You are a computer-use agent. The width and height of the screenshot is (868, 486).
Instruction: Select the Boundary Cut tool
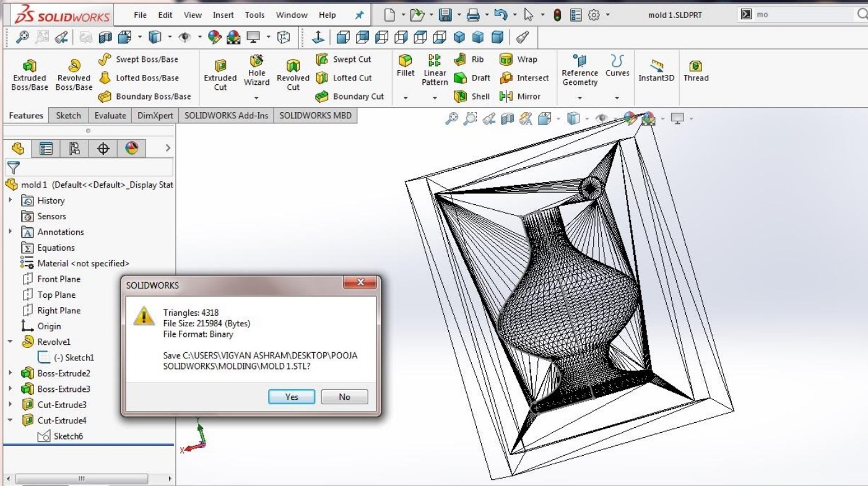[x=350, y=97]
